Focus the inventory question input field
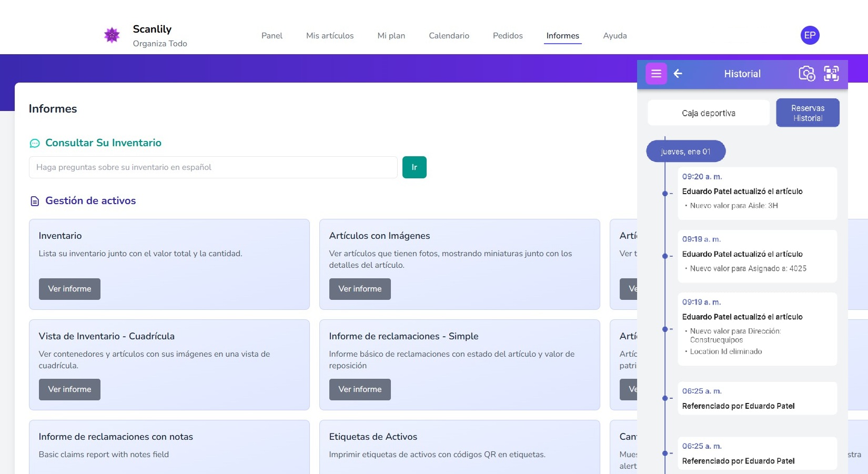 click(213, 167)
